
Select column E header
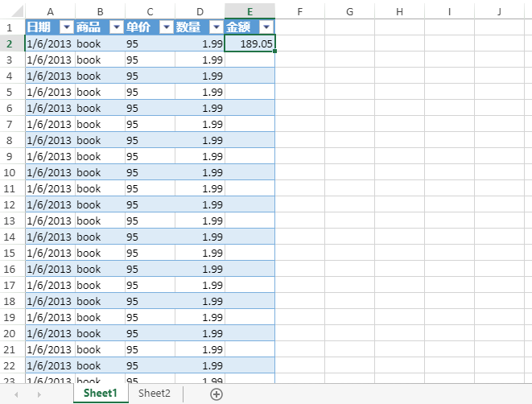click(250, 11)
